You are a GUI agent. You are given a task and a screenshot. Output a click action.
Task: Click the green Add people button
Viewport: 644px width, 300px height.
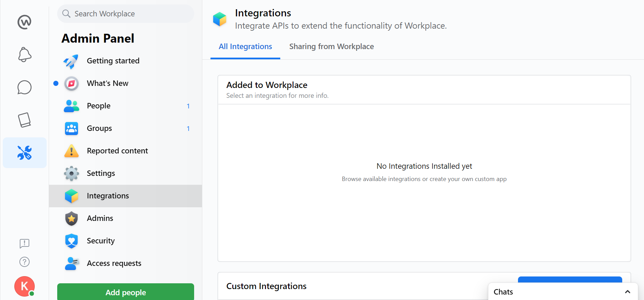126,292
